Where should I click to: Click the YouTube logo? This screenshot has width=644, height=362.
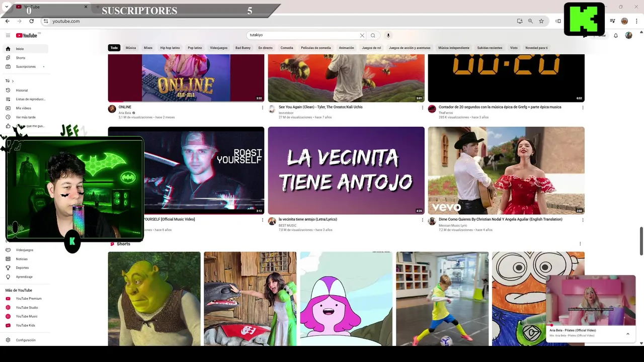(27, 35)
